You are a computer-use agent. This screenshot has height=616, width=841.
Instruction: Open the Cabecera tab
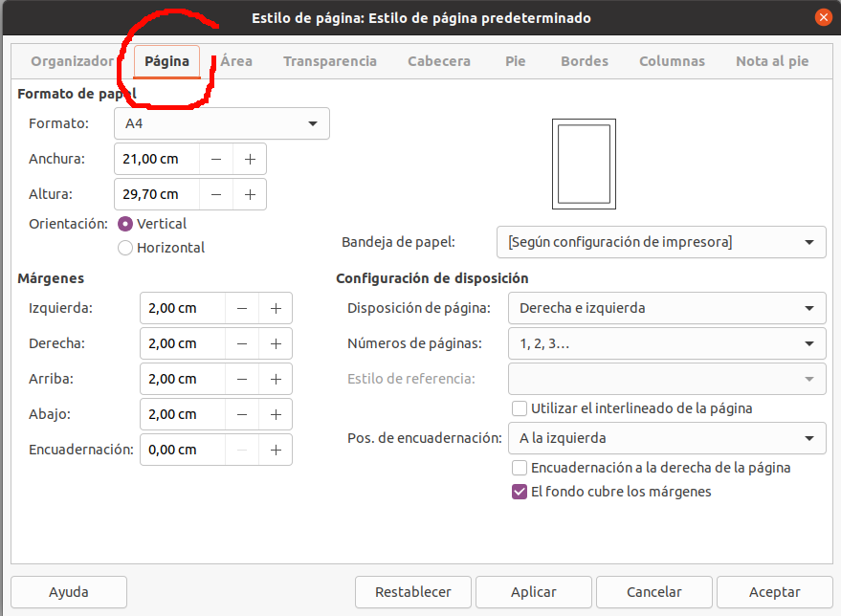(438, 61)
